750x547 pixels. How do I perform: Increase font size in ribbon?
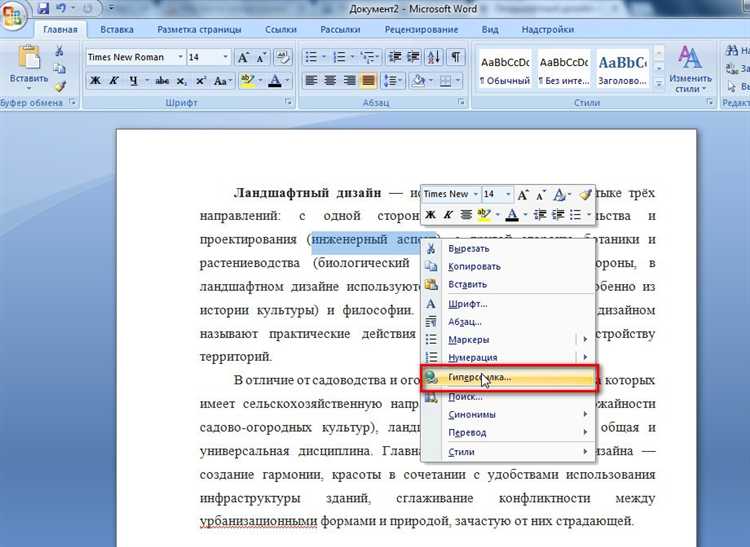point(243,57)
